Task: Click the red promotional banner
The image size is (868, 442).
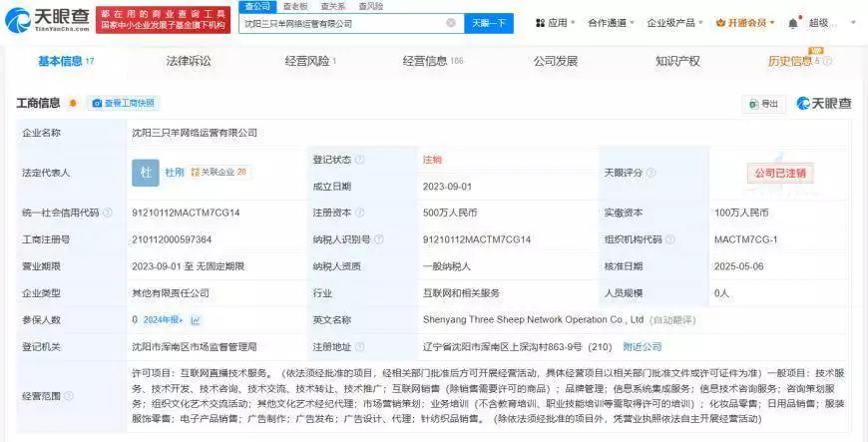Action: pos(163,21)
